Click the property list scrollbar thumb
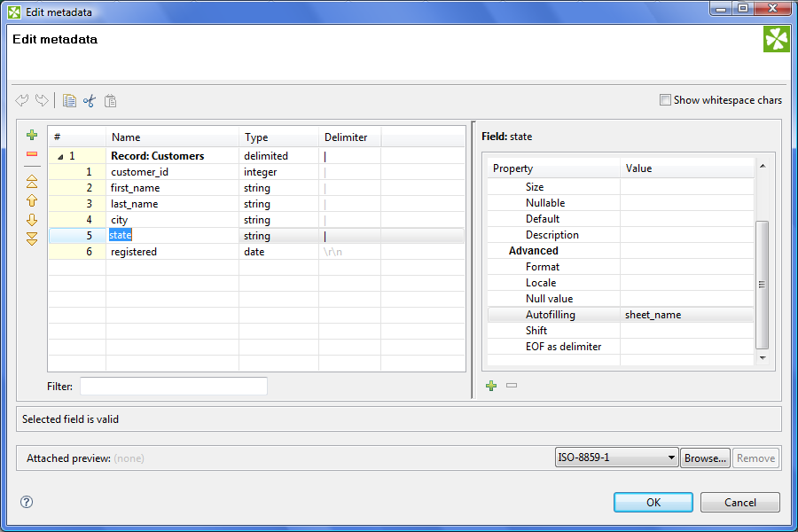 pos(762,285)
